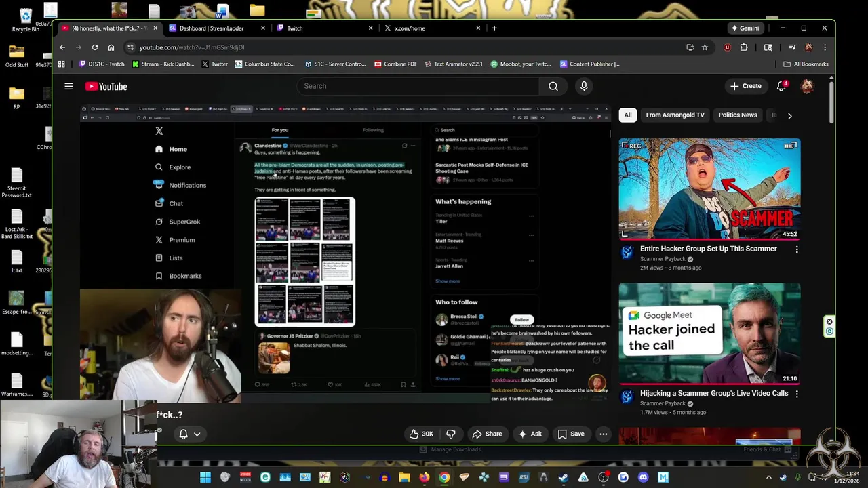Select the Politics News chip
868x488 pixels.
(738, 115)
